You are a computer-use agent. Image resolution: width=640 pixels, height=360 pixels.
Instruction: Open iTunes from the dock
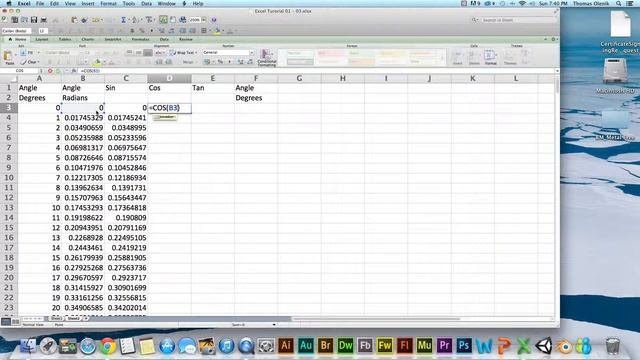(x=227, y=346)
